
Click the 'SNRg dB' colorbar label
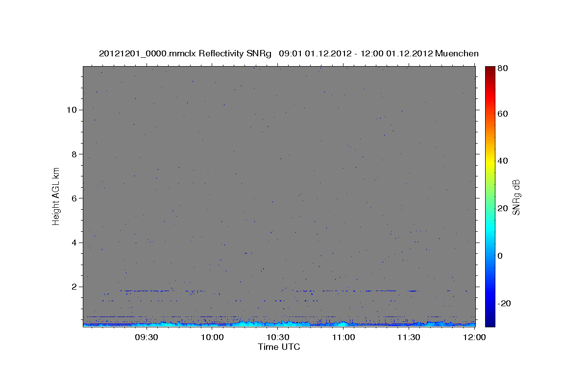516,197
